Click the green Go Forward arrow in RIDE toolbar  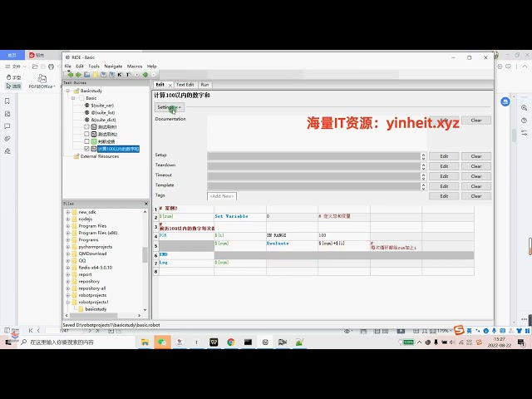(x=78, y=75)
